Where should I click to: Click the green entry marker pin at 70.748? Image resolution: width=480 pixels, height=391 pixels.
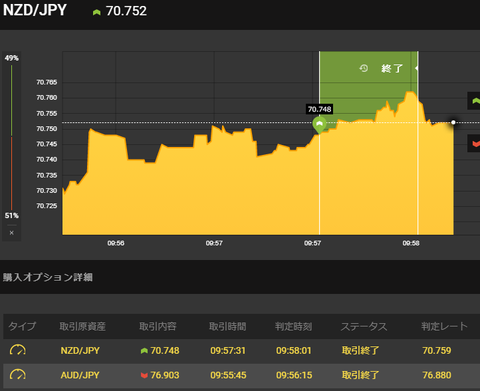319,125
